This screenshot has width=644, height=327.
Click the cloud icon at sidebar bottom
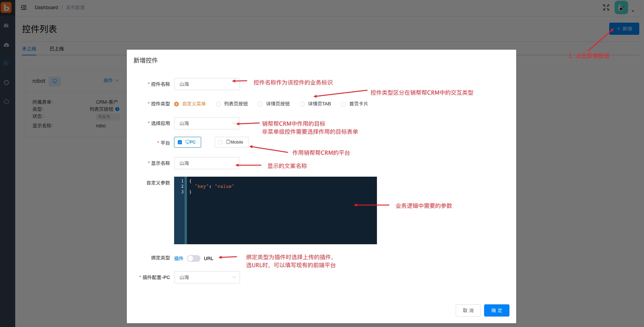pos(6,101)
